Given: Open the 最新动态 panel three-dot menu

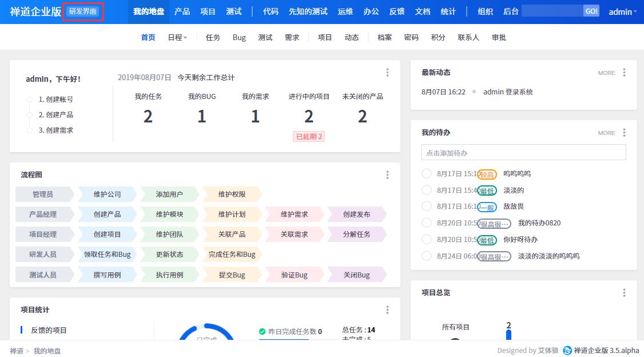Looking at the screenshot, I should tap(624, 73).
